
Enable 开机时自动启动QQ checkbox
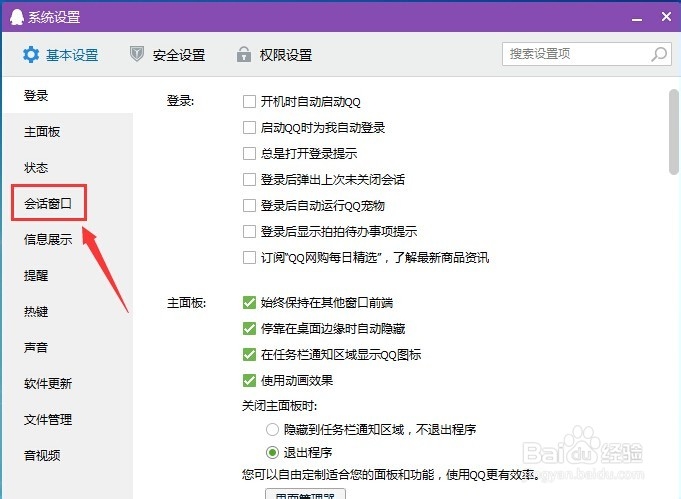249,102
